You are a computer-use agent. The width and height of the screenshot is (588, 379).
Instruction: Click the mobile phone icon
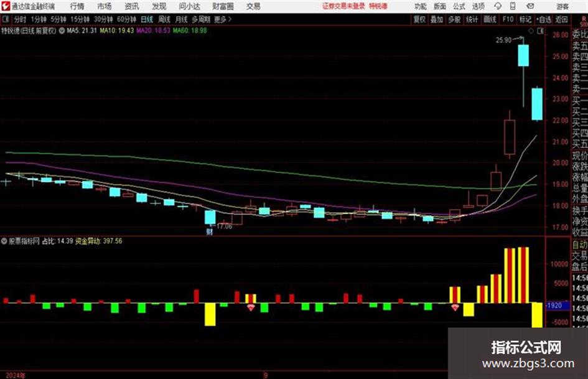(x=513, y=6)
